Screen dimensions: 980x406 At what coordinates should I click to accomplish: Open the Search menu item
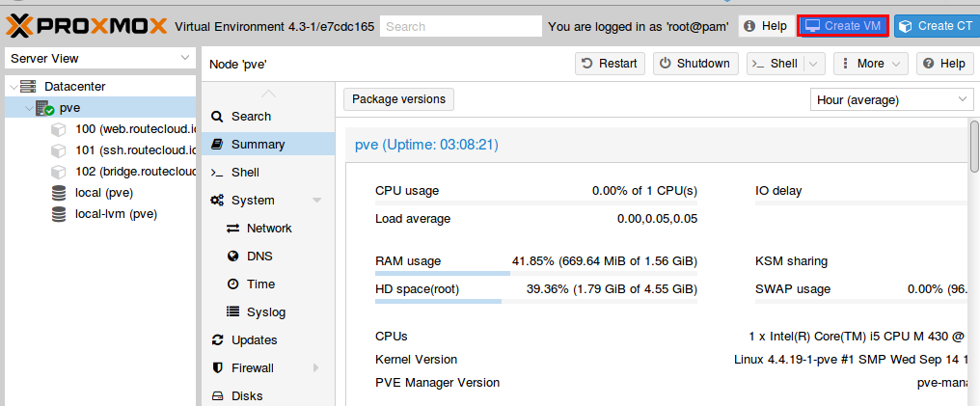268,116
